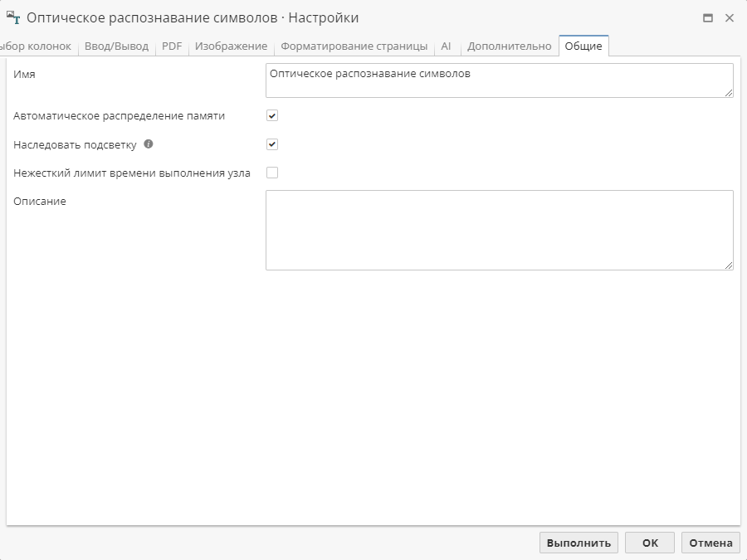Confirm settings with the ОК button
Viewport: 747px width, 560px height.
(x=649, y=542)
